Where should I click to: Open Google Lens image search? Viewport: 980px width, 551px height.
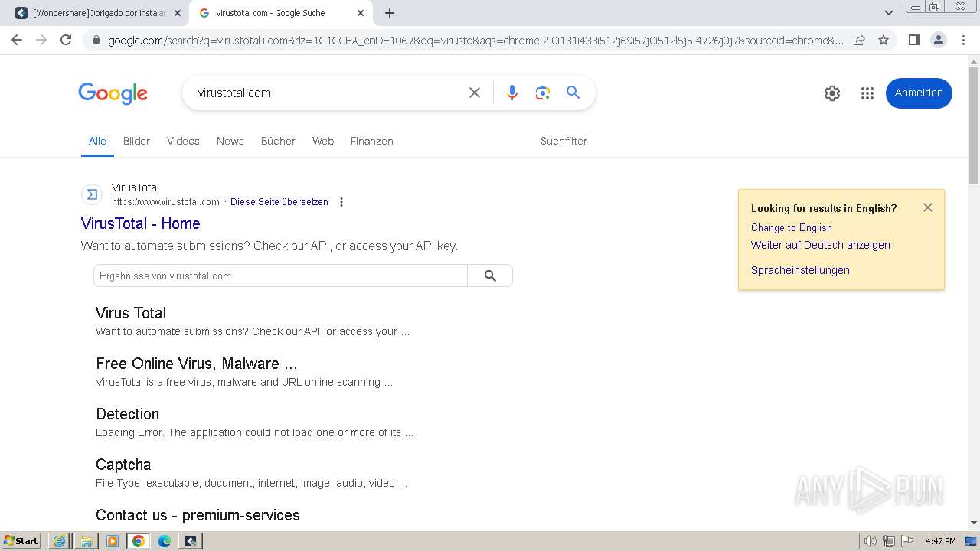coord(543,93)
